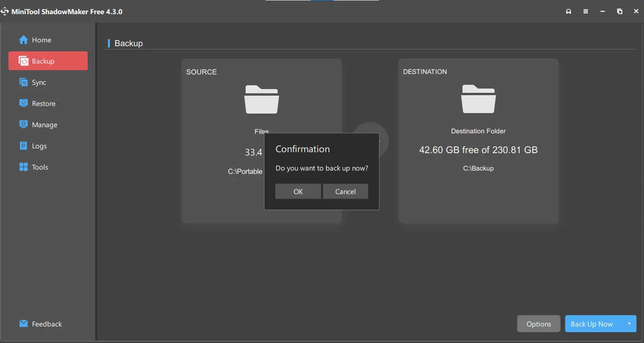The image size is (644, 343).
Task: Click the Feedback envelope icon
Action: tap(24, 324)
